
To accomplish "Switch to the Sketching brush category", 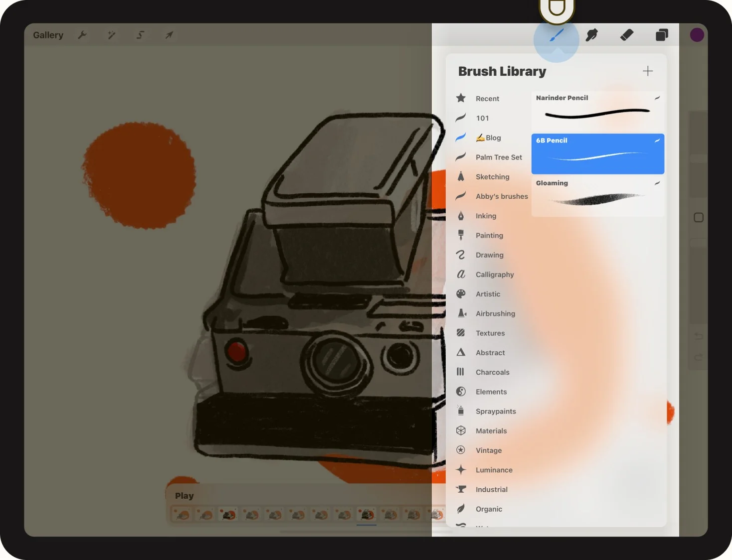I will pos(493,176).
